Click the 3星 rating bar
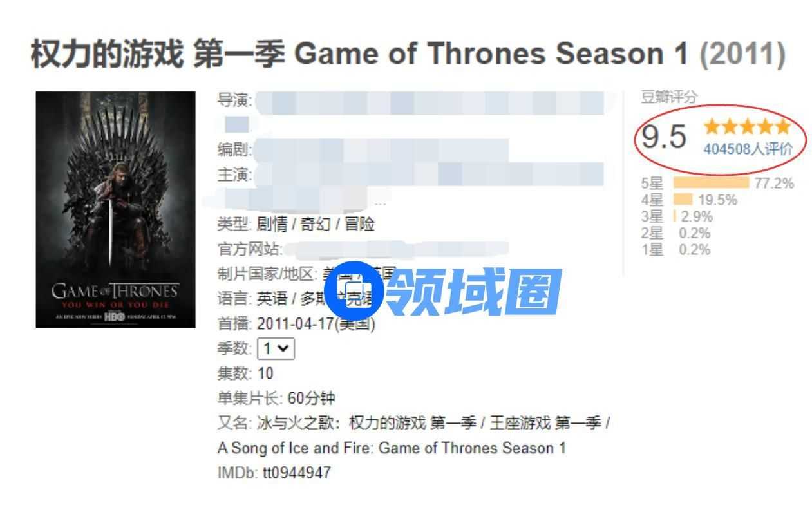This screenshot has width=812, height=519. pos(675,216)
